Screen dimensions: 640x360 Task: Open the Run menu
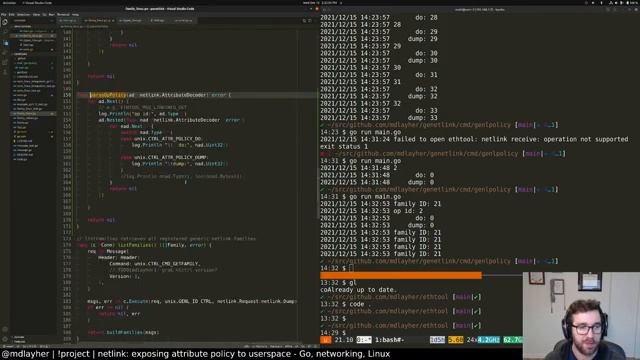coord(51,14)
